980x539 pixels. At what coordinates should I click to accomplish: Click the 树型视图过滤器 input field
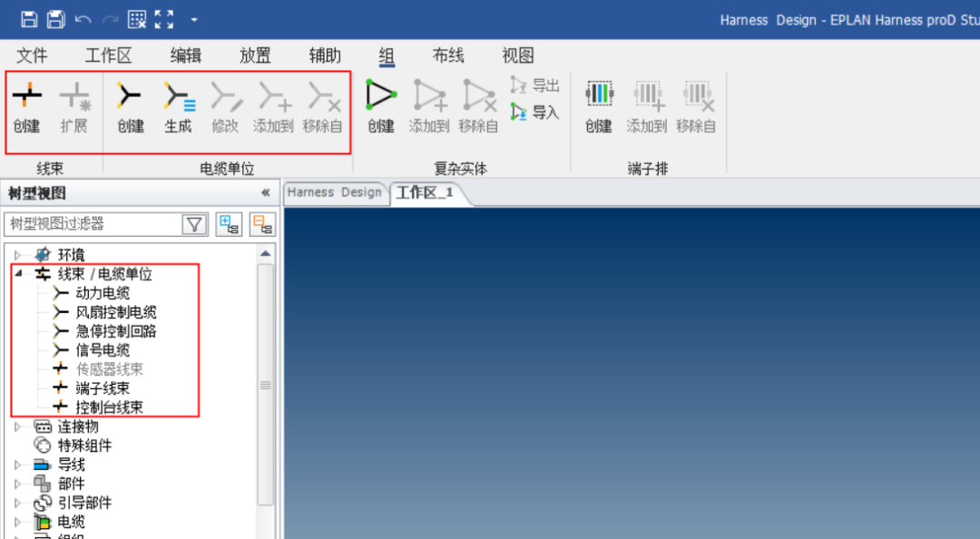pyautogui.click(x=93, y=224)
